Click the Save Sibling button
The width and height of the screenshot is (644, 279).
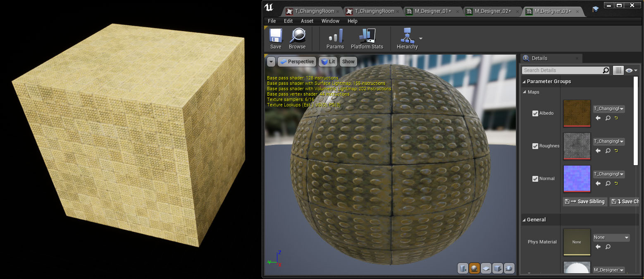pos(585,202)
